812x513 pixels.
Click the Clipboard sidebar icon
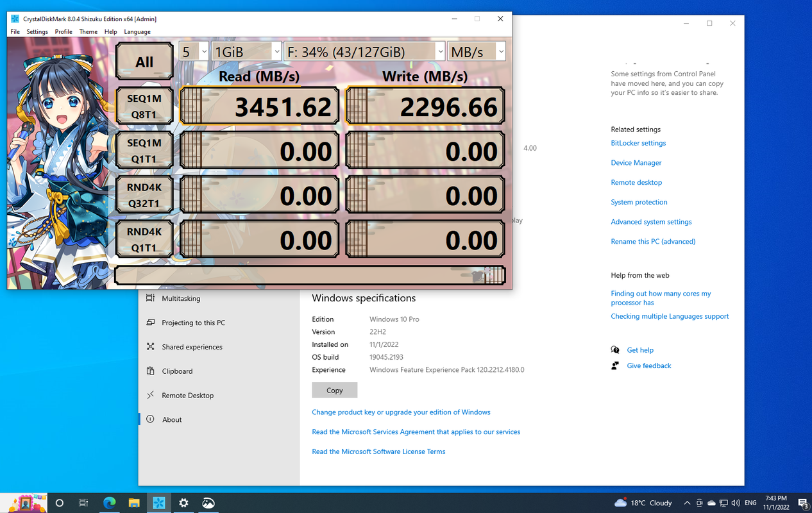[x=150, y=371]
